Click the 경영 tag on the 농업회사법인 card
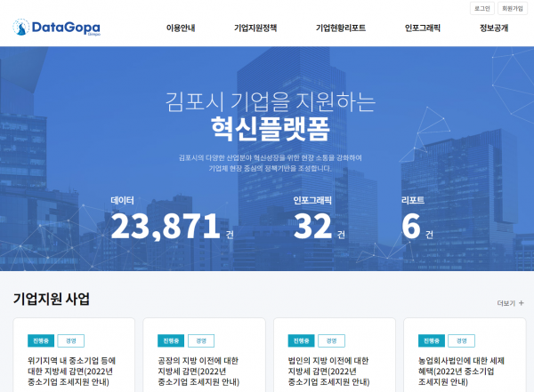The height and width of the screenshot is (392, 534). coord(461,340)
